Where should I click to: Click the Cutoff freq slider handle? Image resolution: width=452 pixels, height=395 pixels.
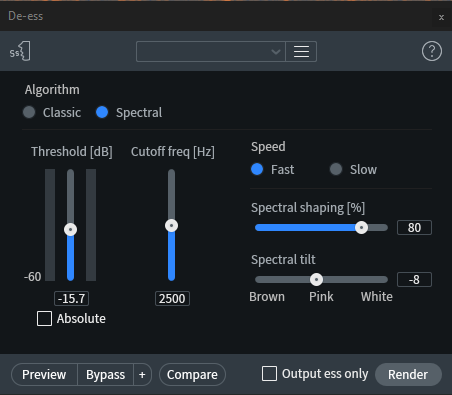tap(171, 226)
